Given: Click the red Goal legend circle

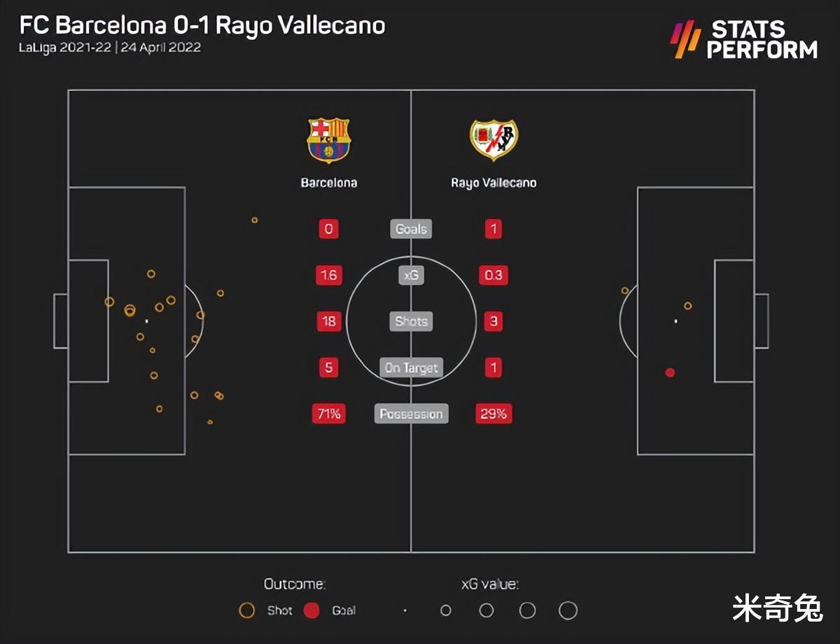Looking at the screenshot, I should (x=311, y=610).
